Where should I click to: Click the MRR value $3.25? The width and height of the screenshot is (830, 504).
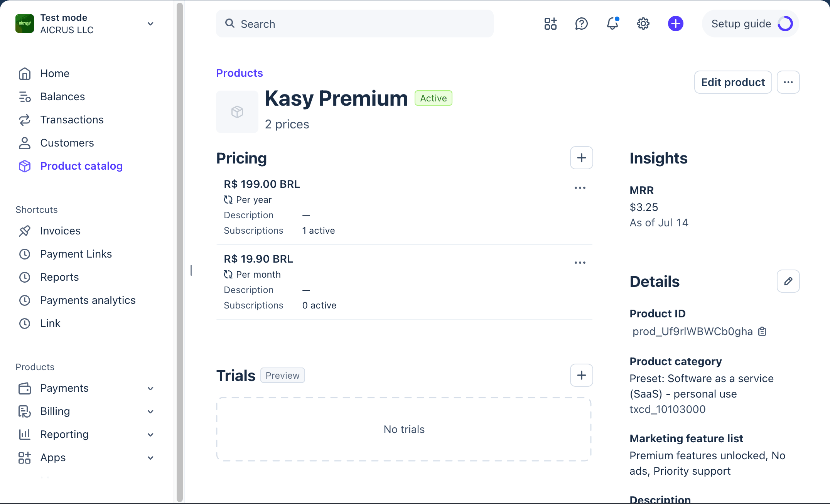tap(644, 207)
